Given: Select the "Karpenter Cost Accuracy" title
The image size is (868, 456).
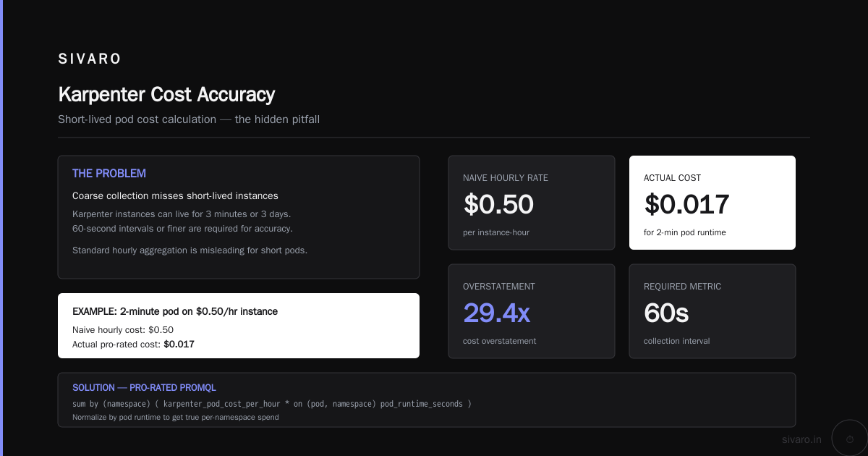Looking at the screenshot, I should [x=166, y=94].
